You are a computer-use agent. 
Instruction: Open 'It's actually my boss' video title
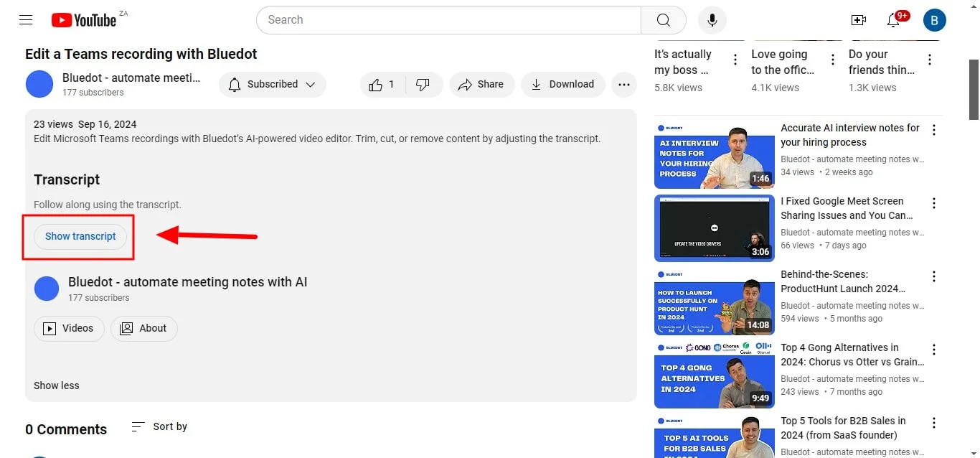pos(683,62)
